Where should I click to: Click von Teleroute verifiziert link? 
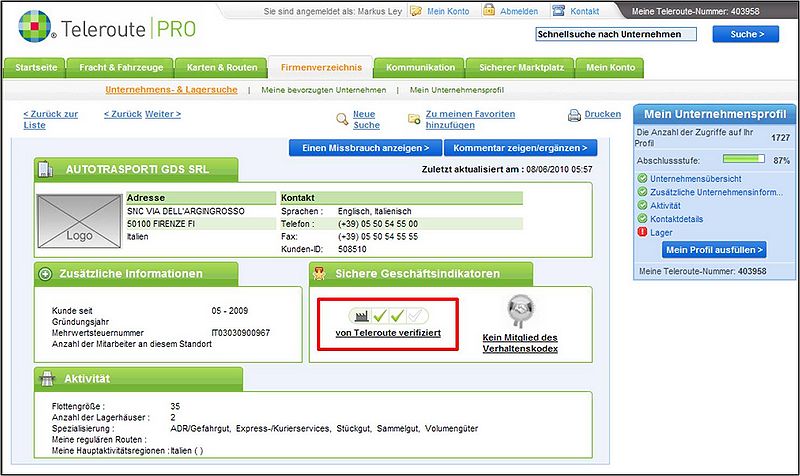pyautogui.click(x=388, y=333)
